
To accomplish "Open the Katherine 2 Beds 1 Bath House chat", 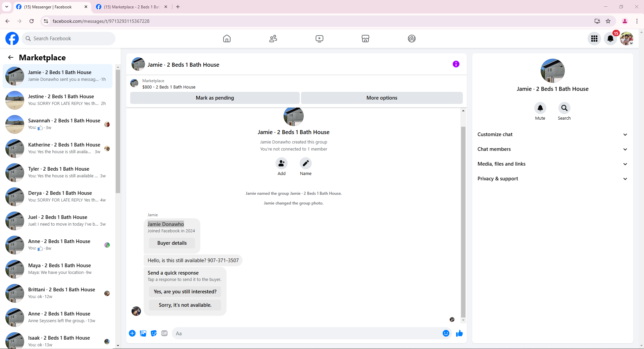I will 58,149.
